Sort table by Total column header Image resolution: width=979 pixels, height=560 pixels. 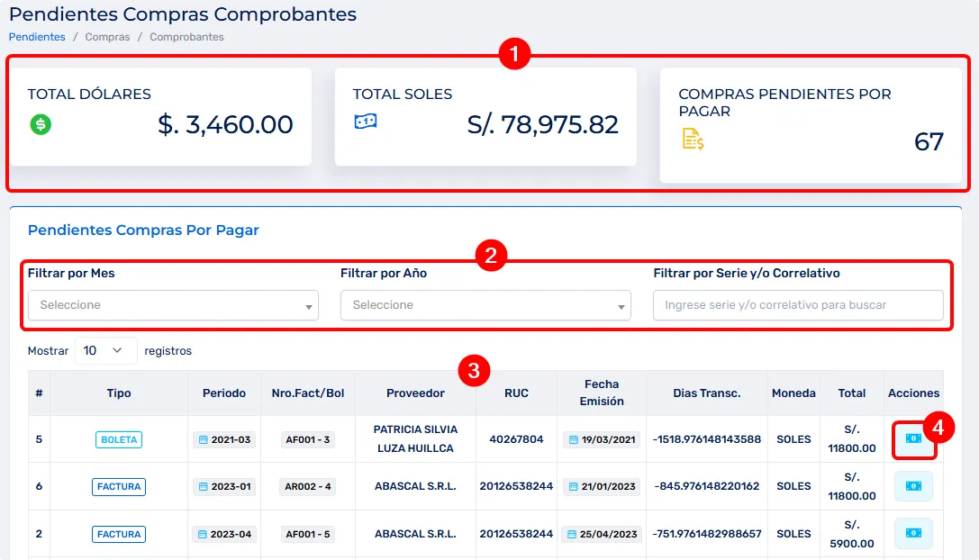pos(851,393)
